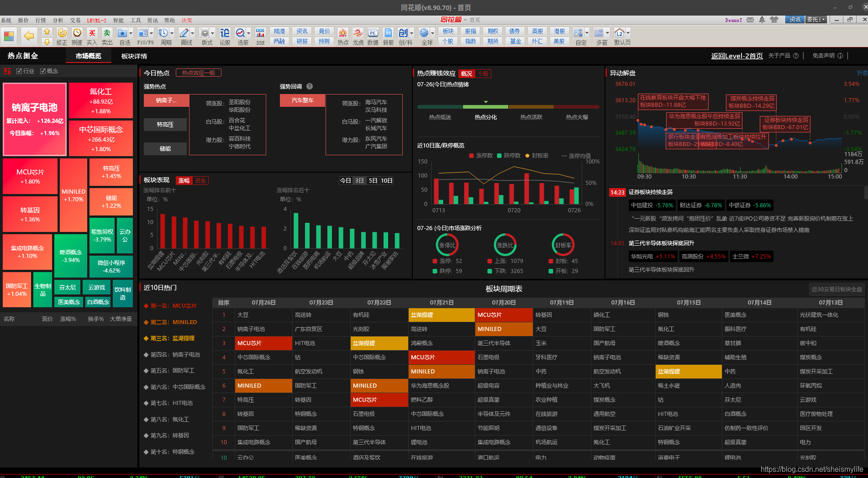Click the colorful home grid icon
This screenshot has width=868, height=478.
(9, 36)
